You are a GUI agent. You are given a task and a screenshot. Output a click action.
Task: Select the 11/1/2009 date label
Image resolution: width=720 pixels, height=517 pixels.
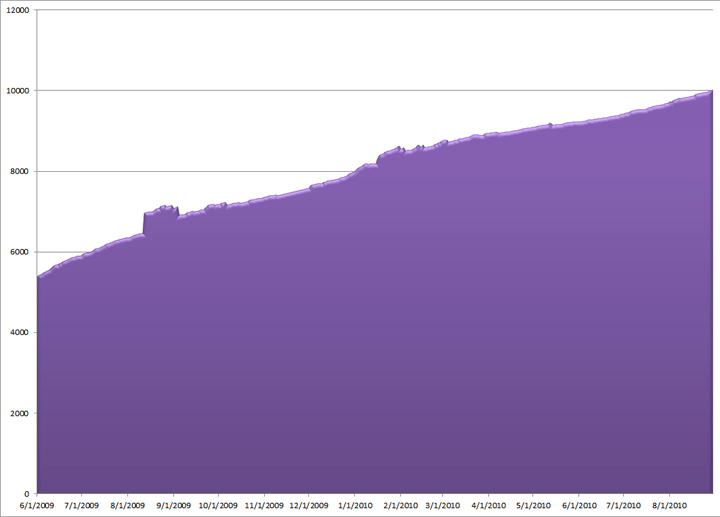264,506
